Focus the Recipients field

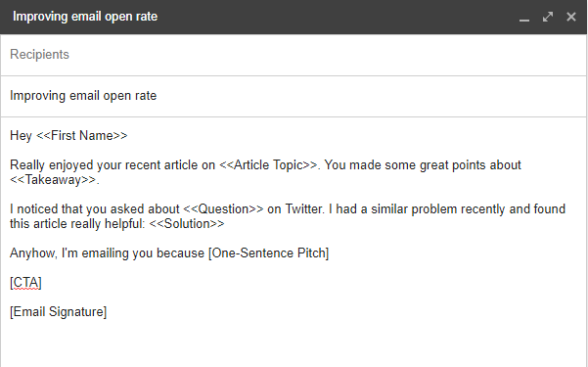294,55
